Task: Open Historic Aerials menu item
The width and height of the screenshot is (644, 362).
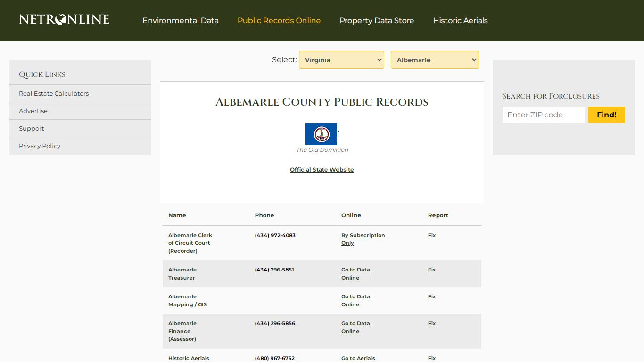Action: point(460,21)
